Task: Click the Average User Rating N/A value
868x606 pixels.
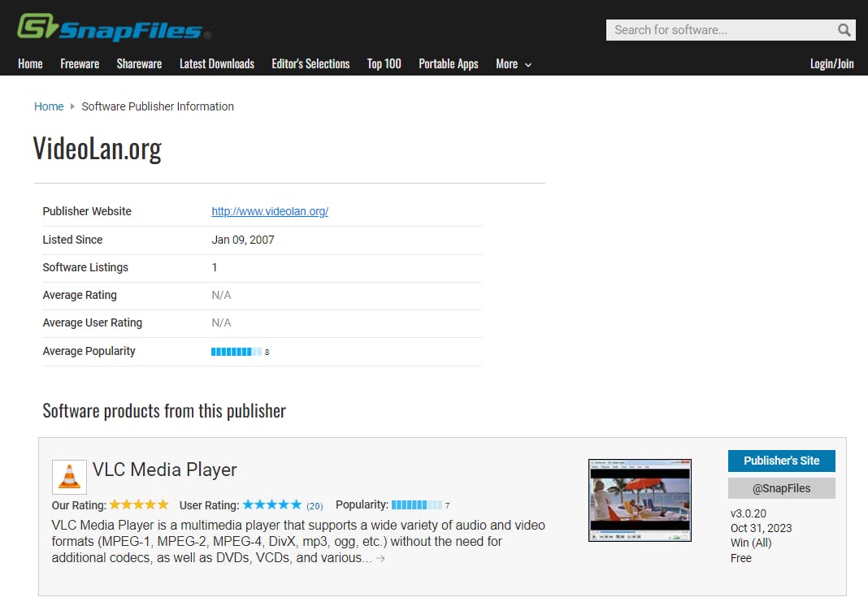Action: coord(221,322)
